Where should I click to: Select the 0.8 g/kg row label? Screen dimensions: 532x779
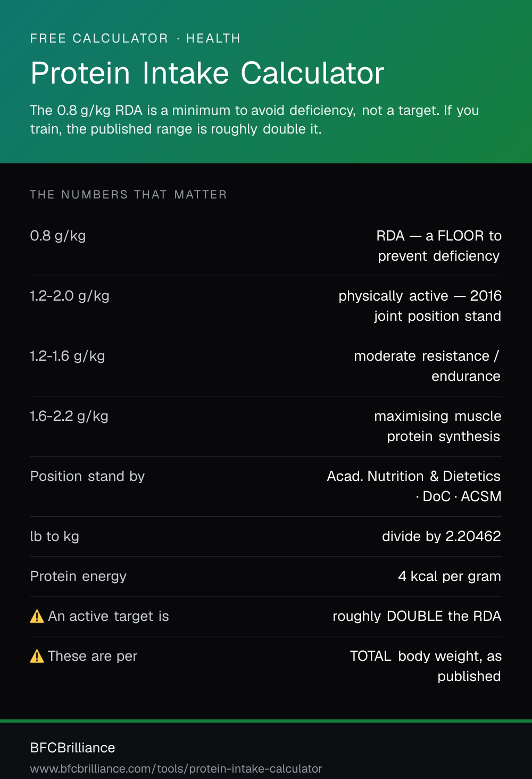(x=58, y=236)
